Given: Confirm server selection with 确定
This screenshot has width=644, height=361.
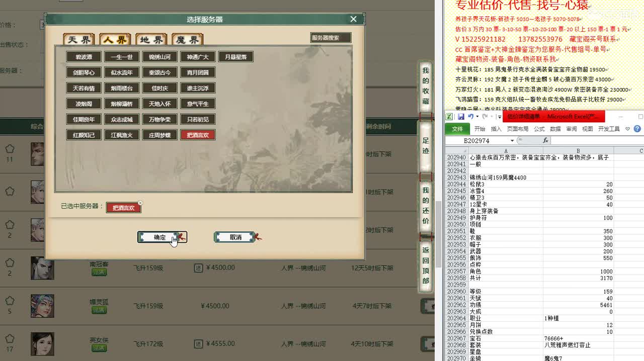Looking at the screenshot, I should tap(160, 237).
